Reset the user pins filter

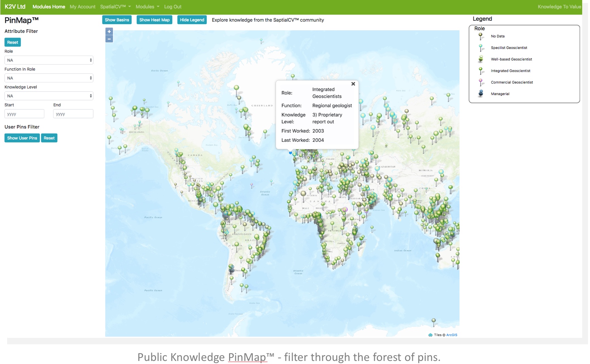49,138
